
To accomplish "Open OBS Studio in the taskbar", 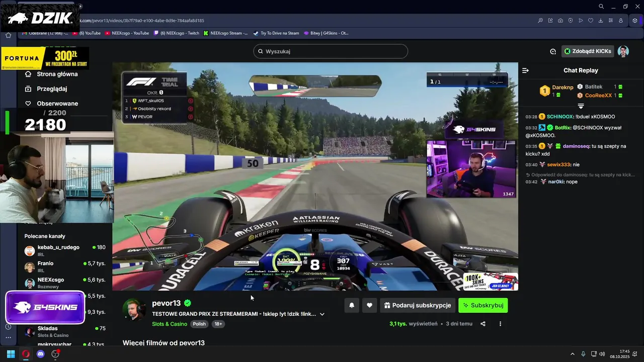I will 55,354.
